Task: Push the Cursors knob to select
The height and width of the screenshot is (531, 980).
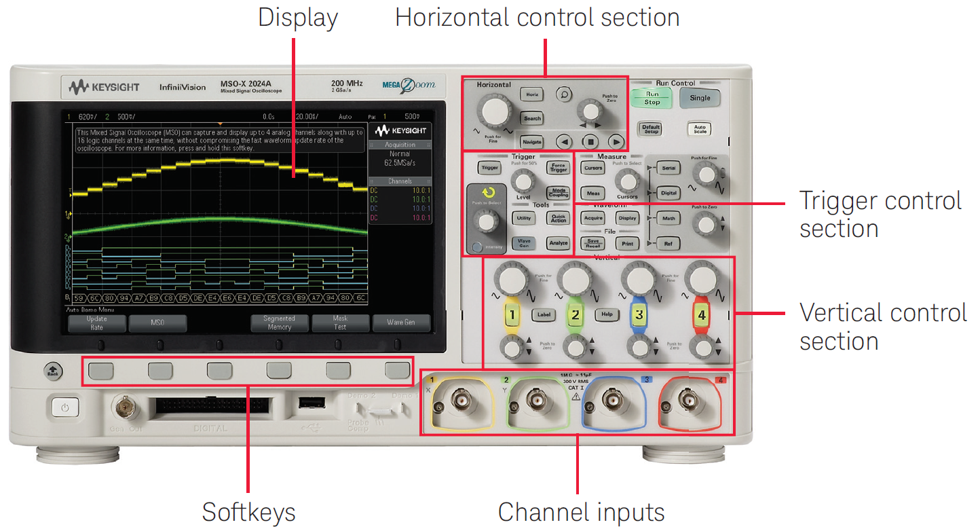Action: 626,181
